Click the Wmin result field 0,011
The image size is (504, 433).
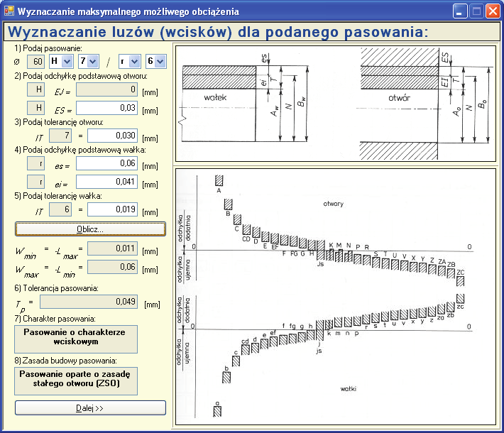pyautogui.click(x=112, y=248)
